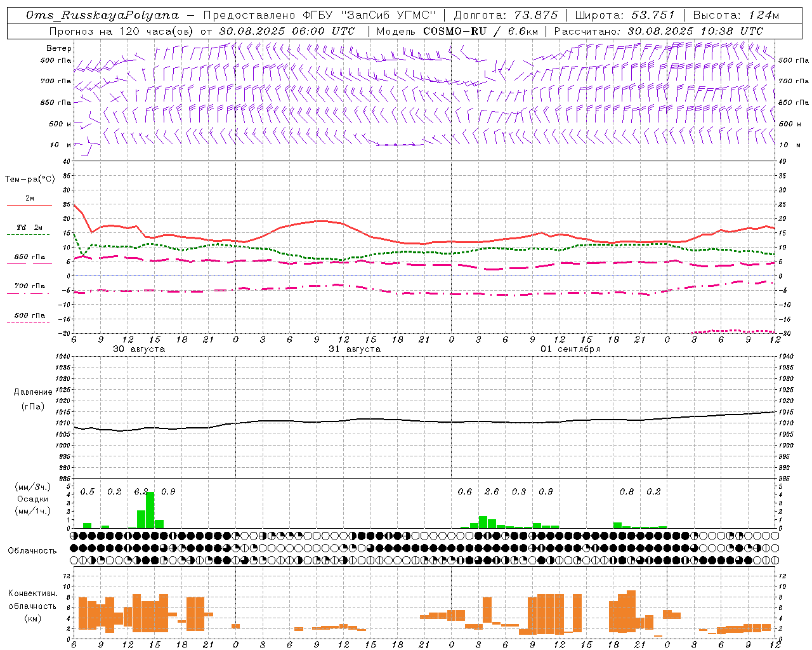Select the 'Прогноз на 120 часа(ов)' text

[122, 31]
